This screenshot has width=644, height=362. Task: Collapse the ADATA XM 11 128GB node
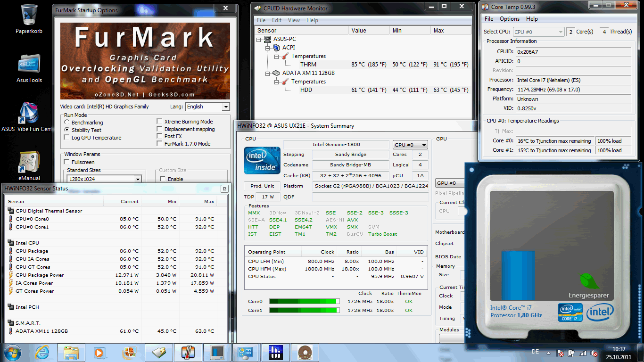[x=268, y=73]
